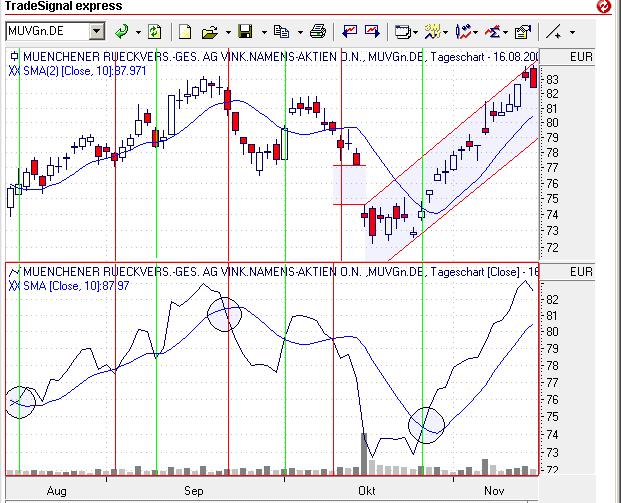This screenshot has width=621, height=503.
Task: Click the upper chart EUR axis header
Action: (568, 57)
